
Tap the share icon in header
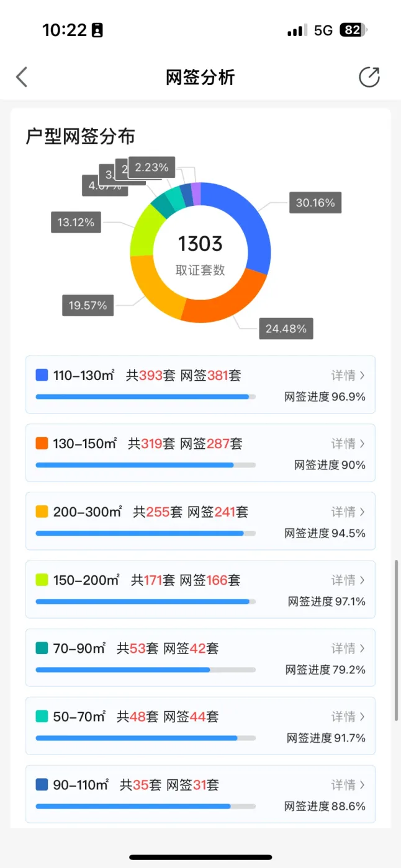[369, 77]
